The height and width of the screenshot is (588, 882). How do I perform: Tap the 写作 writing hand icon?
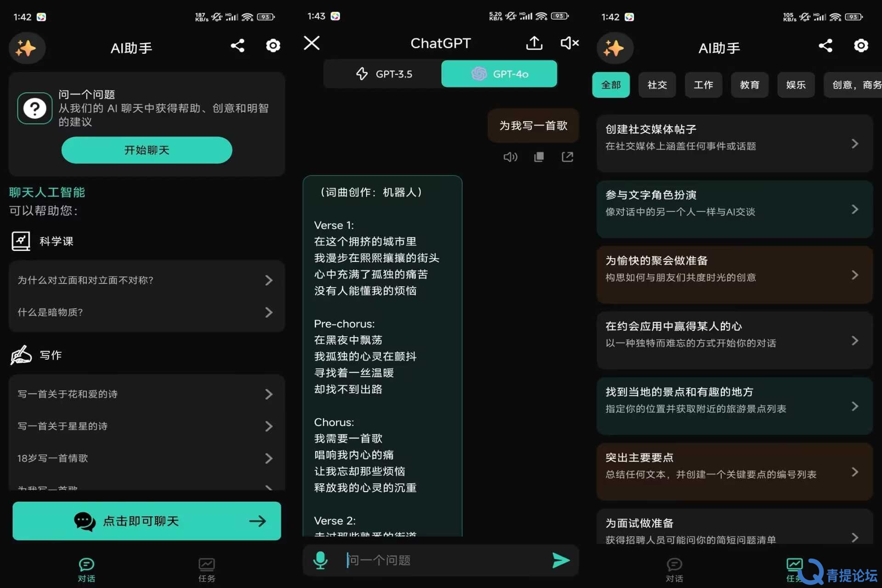pos(21,355)
